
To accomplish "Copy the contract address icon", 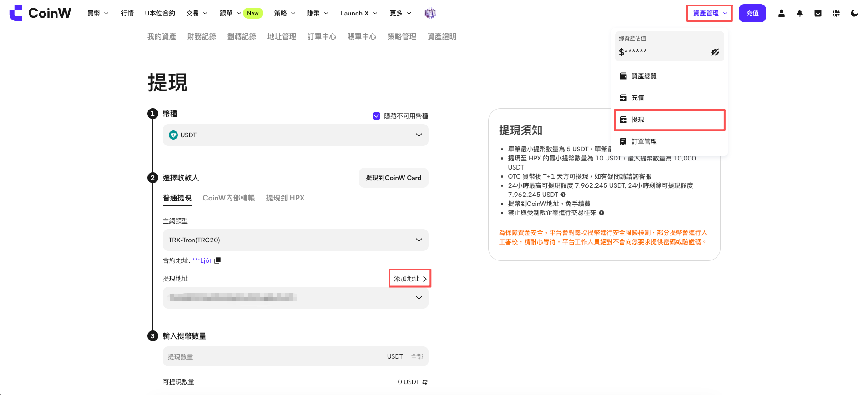I will pos(217,260).
